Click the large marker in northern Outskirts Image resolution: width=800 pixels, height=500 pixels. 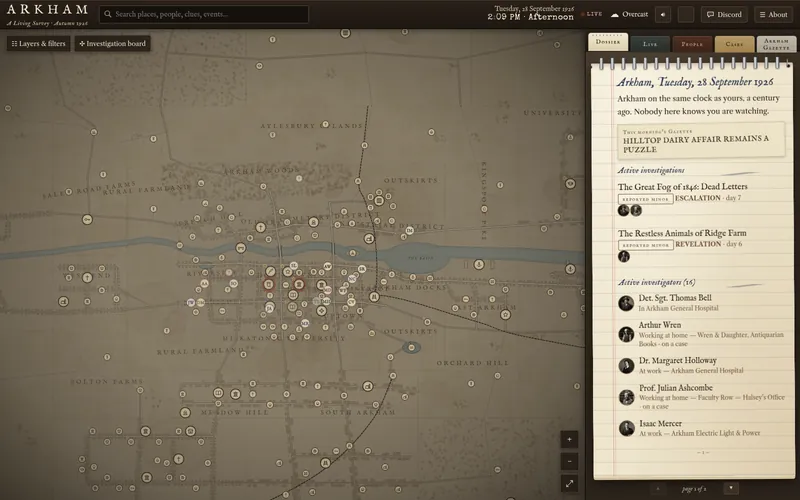379,201
